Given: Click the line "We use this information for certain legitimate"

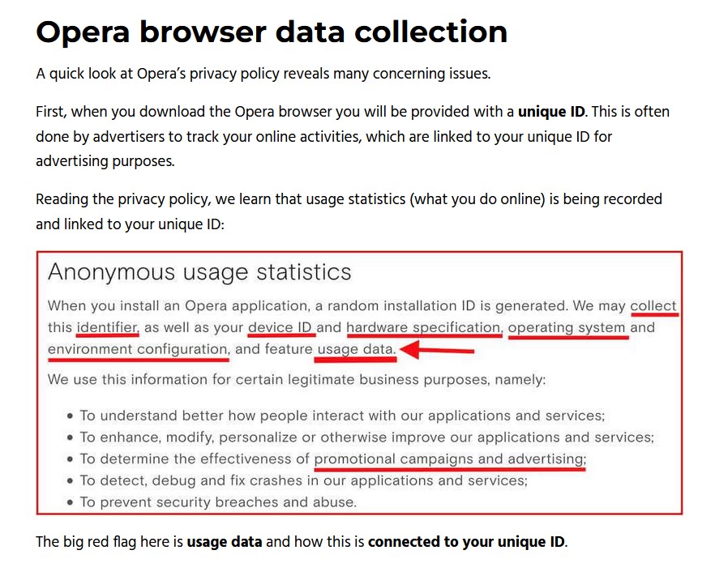Looking at the screenshot, I should (x=297, y=379).
